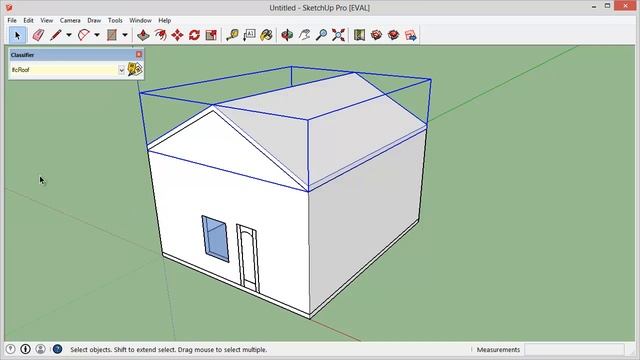
Task: Select the Offset tool
Action: [160, 35]
